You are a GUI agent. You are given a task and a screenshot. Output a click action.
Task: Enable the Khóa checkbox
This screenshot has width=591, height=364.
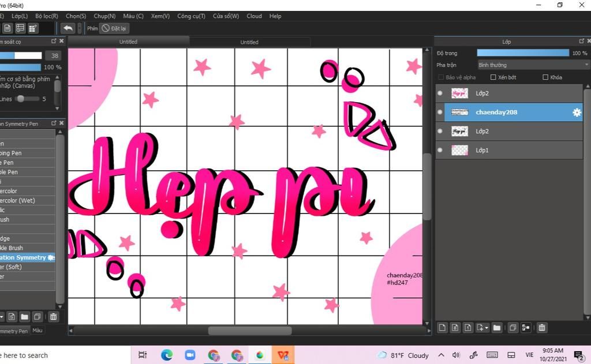click(x=545, y=77)
